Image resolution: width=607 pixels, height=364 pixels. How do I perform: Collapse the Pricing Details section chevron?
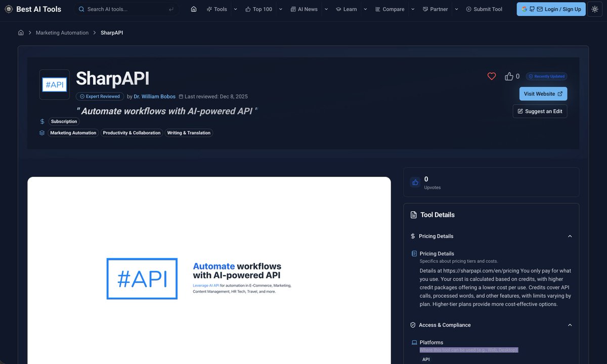[570, 236]
